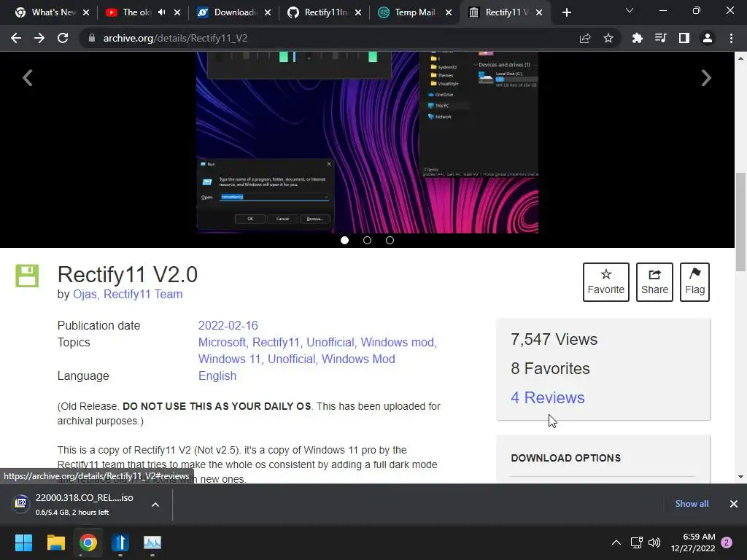Screen dimensions: 747x560
Task: Select the third carousel dot
Action: pos(390,241)
